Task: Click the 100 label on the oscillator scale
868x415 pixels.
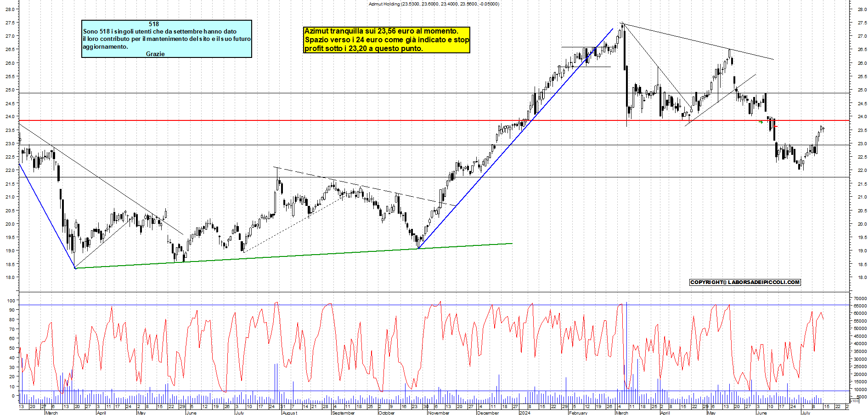Action: point(11,300)
